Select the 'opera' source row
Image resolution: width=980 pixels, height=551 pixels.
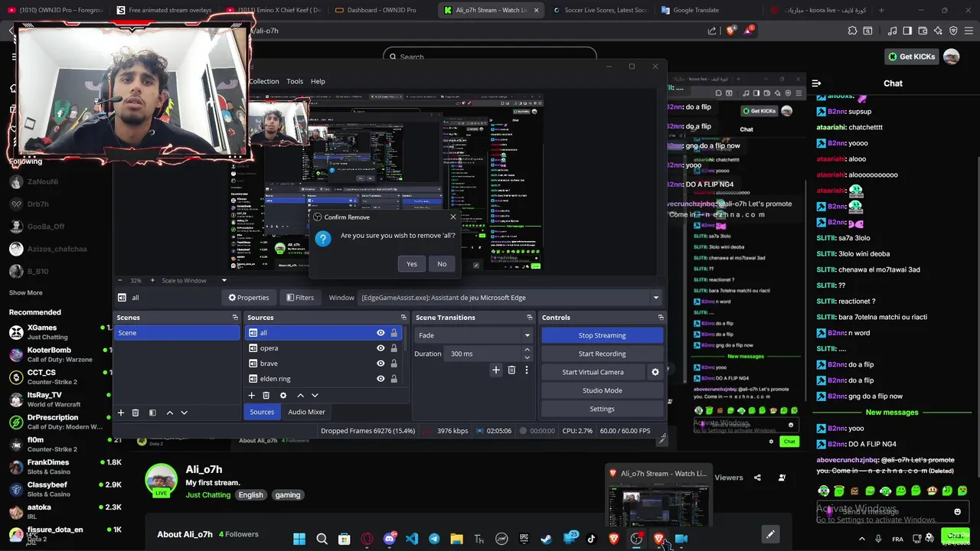click(322, 348)
